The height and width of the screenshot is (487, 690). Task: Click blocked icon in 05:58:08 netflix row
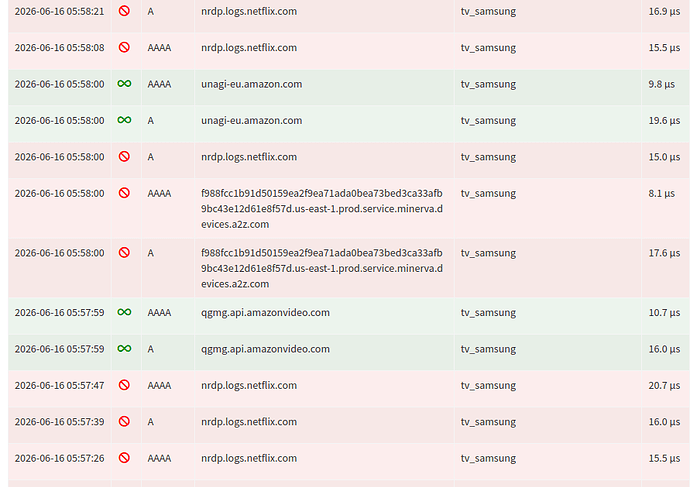coord(124,47)
